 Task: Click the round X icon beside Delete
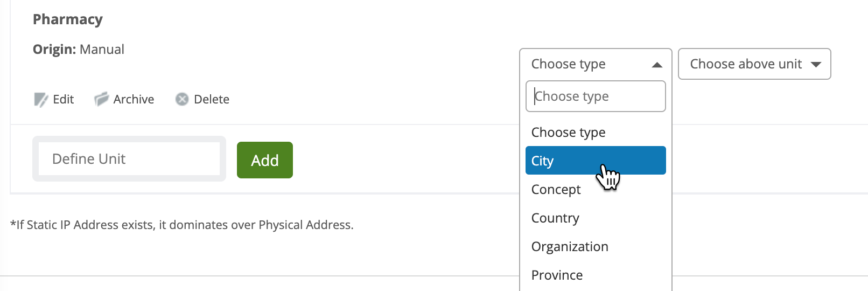(x=182, y=99)
